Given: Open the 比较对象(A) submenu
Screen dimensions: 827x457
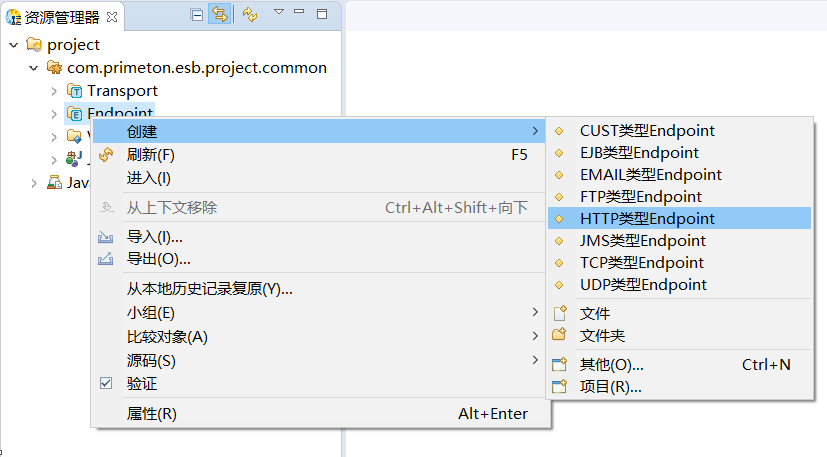Looking at the screenshot, I should point(167,337).
